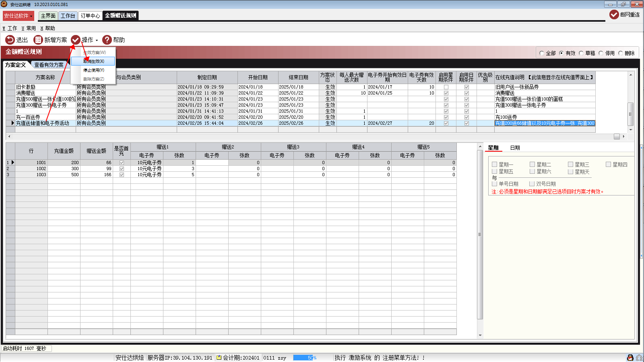644x362 pixels.
Task: Select the 充一百送券 plan row
Action: pyautogui.click(x=300, y=117)
